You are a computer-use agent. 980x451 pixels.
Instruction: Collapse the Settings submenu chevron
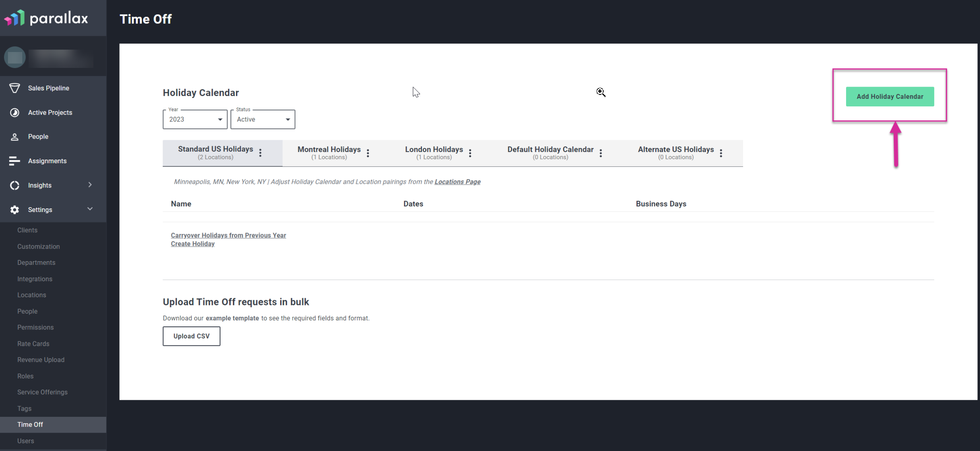tap(90, 209)
